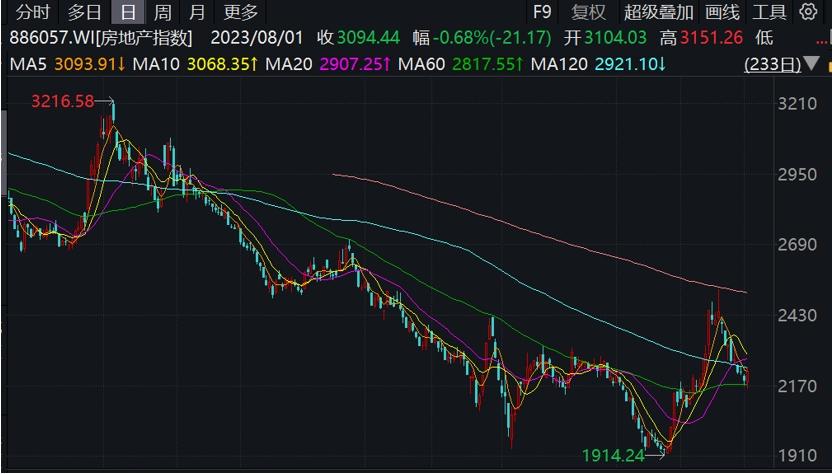The width and height of the screenshot is (832, 474).
Task: Open the 画线 drawing tools
Action: click(722, 12)
